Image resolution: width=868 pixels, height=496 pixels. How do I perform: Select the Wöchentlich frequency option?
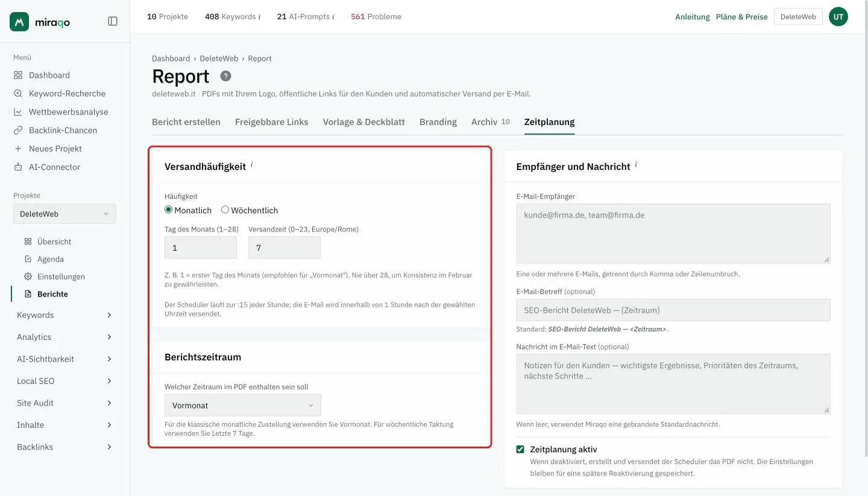click(225, 210)
